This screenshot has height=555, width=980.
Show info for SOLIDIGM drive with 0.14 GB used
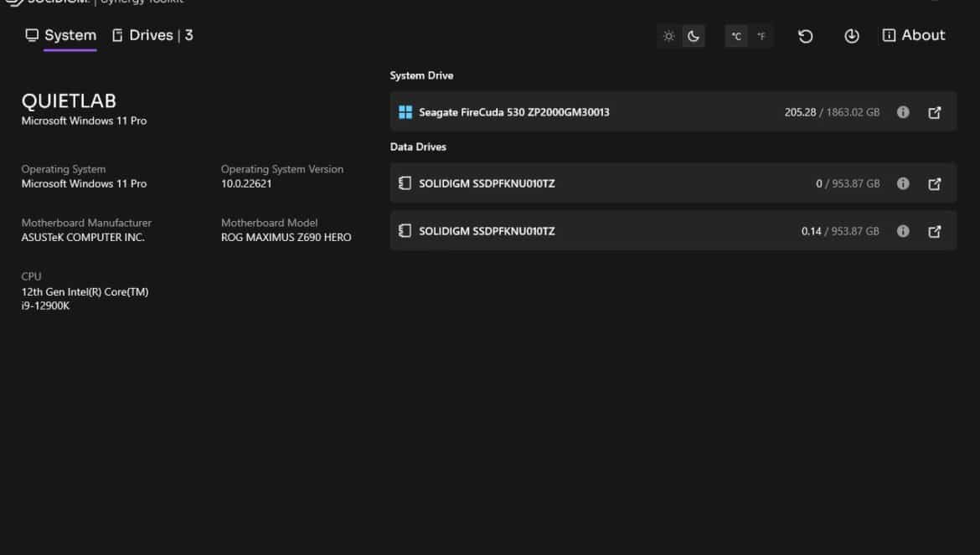click(x=902, y=231)
